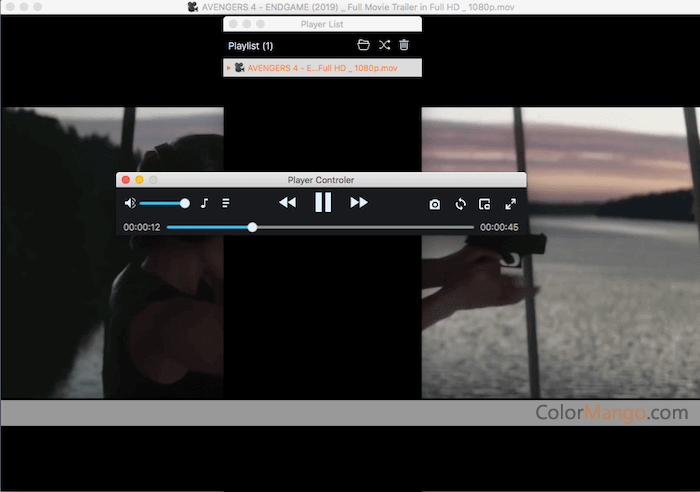Select the AVENGERS 4 playlist entry
This screenshot has height=492, width=700.
[322, 68]
